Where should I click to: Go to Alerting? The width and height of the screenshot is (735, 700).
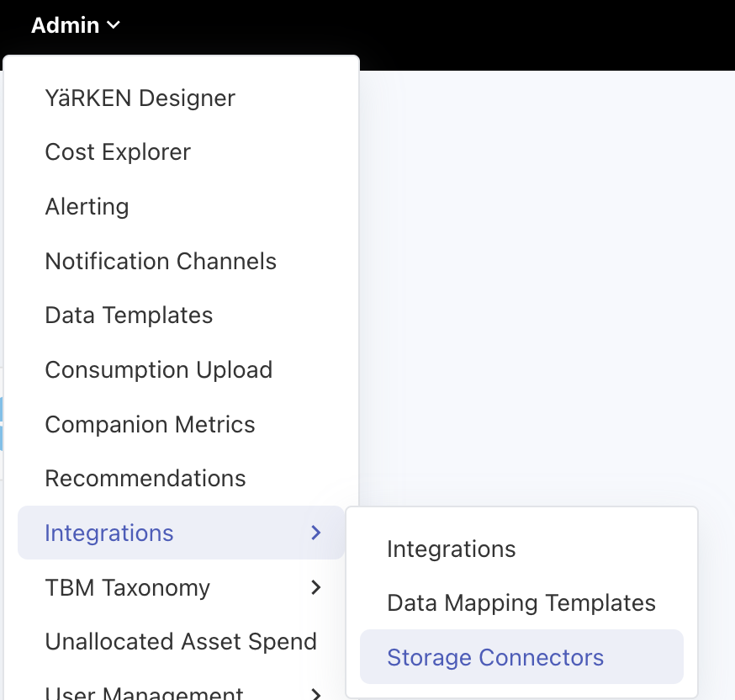(x=87, y=207)
